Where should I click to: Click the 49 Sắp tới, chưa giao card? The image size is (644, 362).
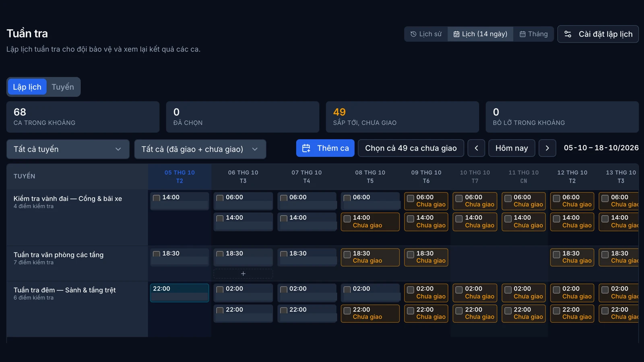(x=402, y=117)
